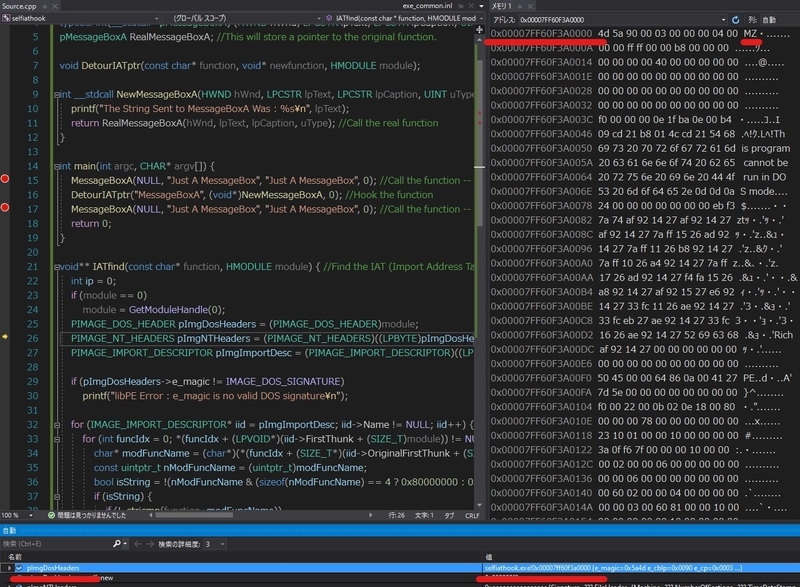Toggle the breakpoint on line 17
The width and height of the screenshot is (800, 587).
(x=5, y=208)
